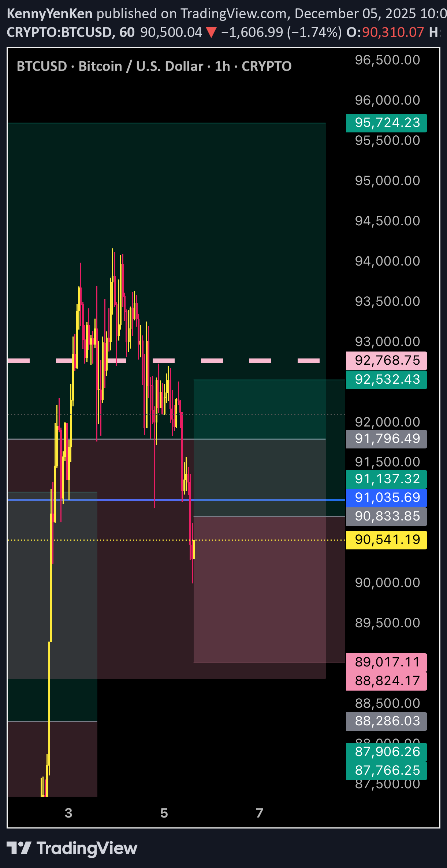Click the yellow 90,541.19 current price label
The width and height of the screenshot is (447, 868).
coord(387,540)
